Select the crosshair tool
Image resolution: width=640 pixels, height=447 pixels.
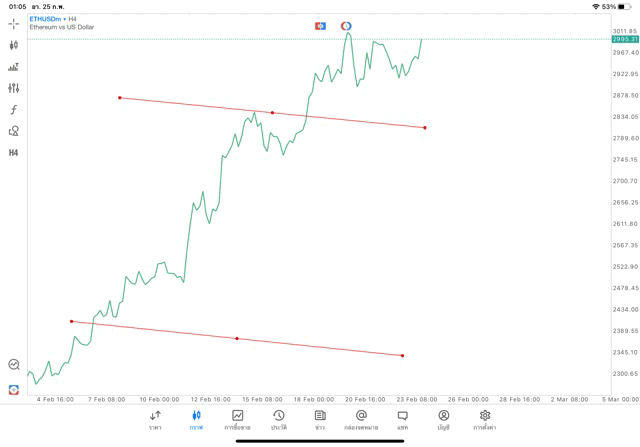14,23
